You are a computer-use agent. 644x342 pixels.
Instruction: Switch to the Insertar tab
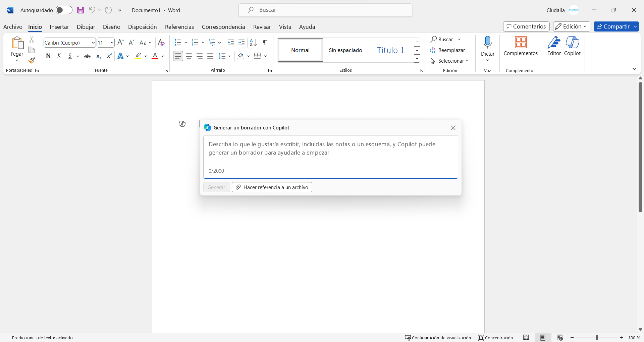pyautogui.click(x=59, y=27)
